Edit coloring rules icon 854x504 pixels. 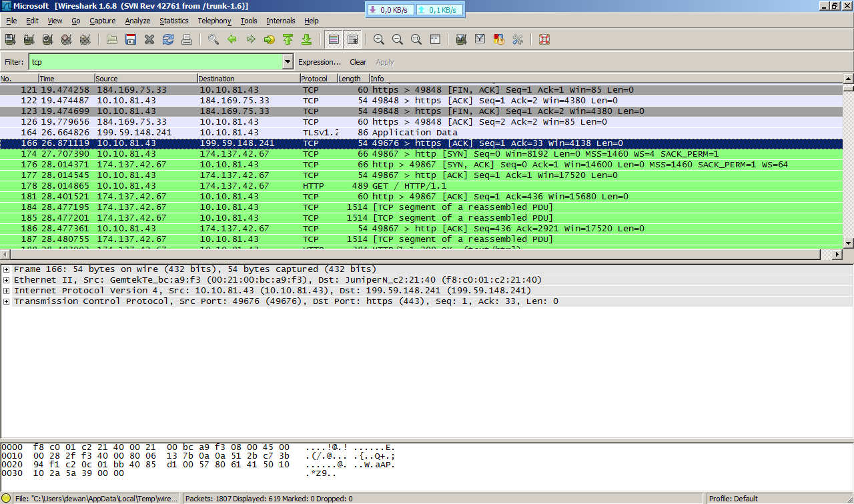498,39
